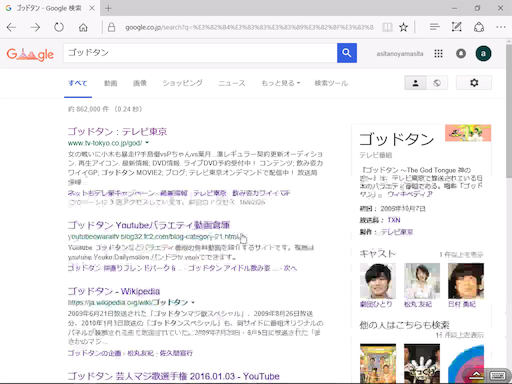This screenshot has width=512, height=384.
Task: Select the ショッピング tab
Action: [182, 83]
